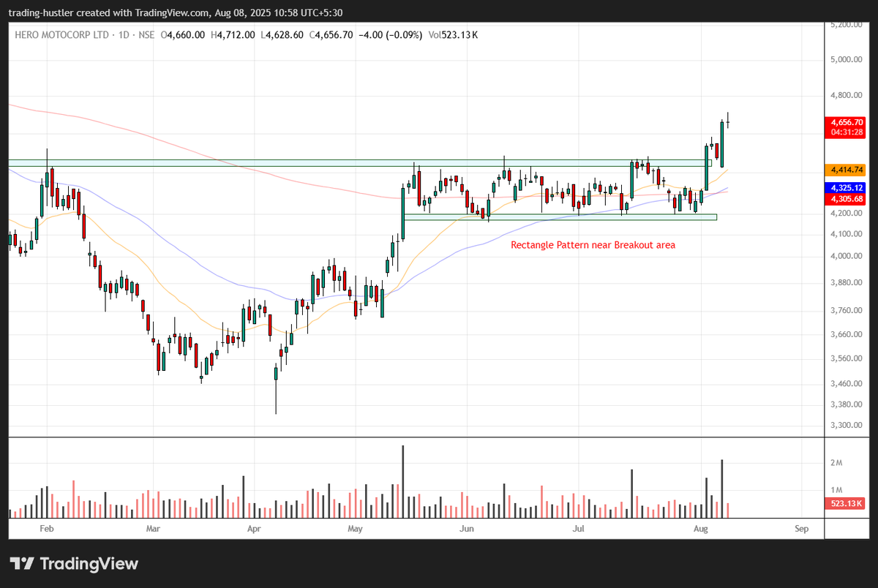Click the 3,380.00 price axis label

845,404
